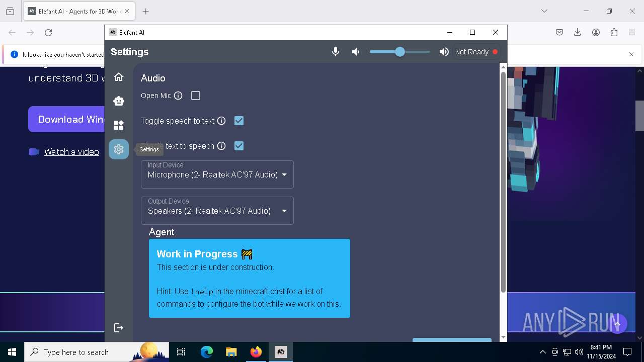Viewport: 644px width, 362px height.
Task: Open the Output Device dropdown
Action: click(x=217, y=211)
